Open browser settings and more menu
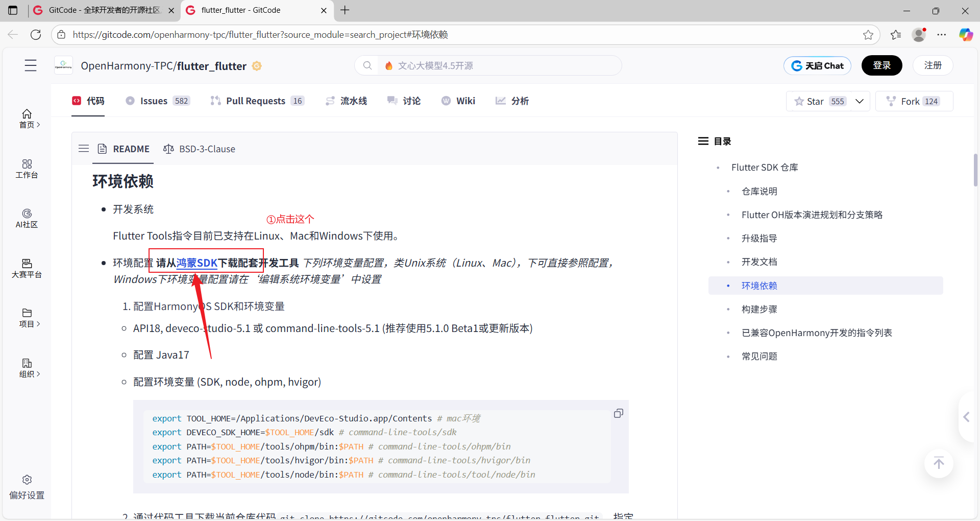Viewport: 980px width, 521px height. [942, 35]
